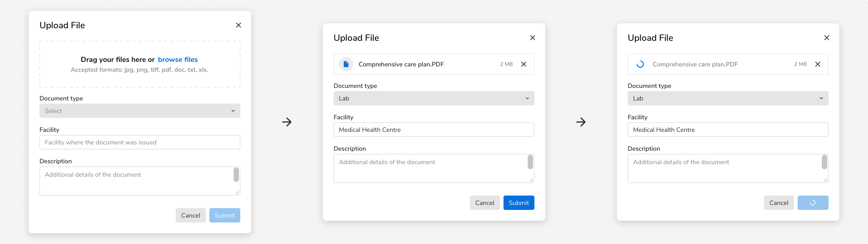Click the Facility input showing Medical Health Centre
This screenshot has height=244, width=868.
click(x=434, y=129)
